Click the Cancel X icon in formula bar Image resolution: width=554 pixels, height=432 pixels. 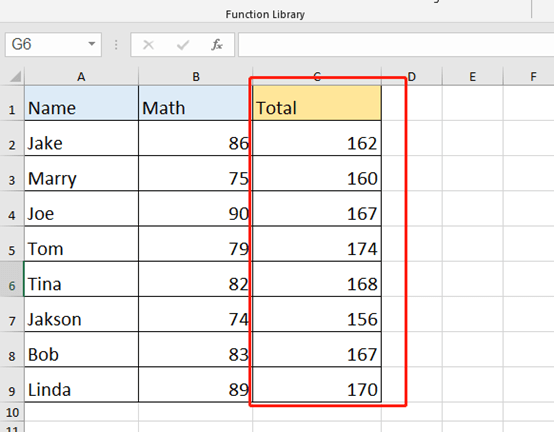[x=148, y=45]
